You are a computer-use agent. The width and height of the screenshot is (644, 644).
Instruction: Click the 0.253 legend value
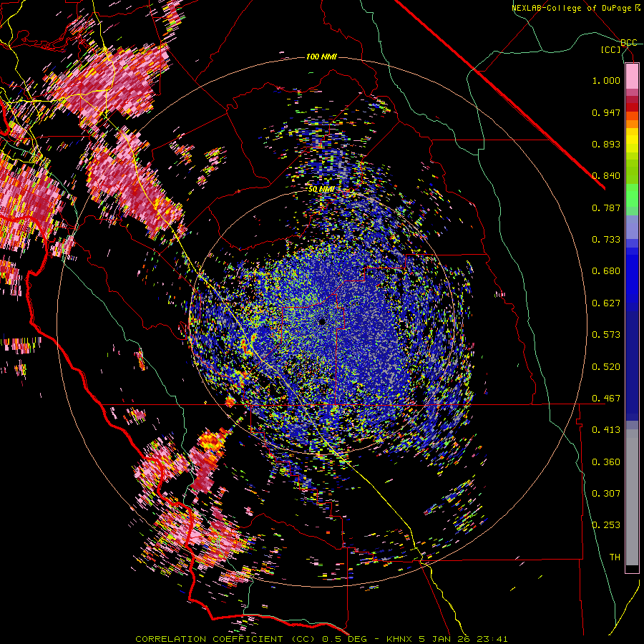606,525
